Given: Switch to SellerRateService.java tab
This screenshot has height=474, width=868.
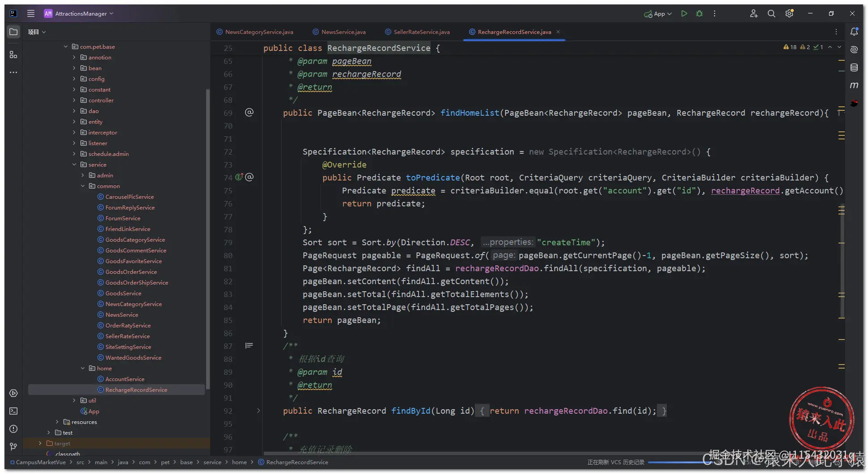Looking at the screenshot, I should pos(418,32).
